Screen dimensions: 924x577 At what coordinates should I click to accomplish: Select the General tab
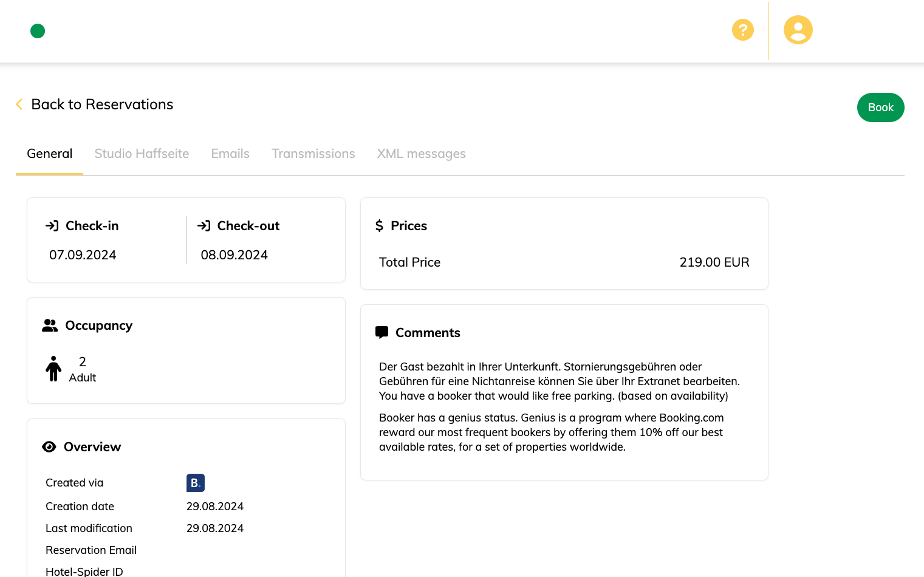[x=50, y=154]
